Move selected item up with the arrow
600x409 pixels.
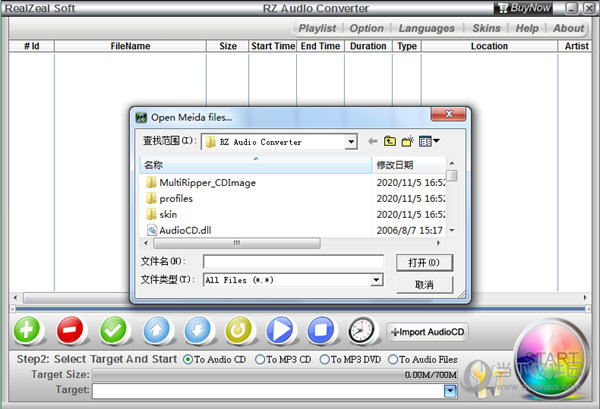tap(157, 329)
